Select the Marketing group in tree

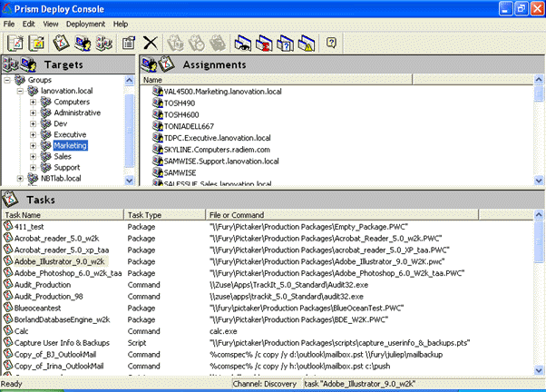pos(71,145)
